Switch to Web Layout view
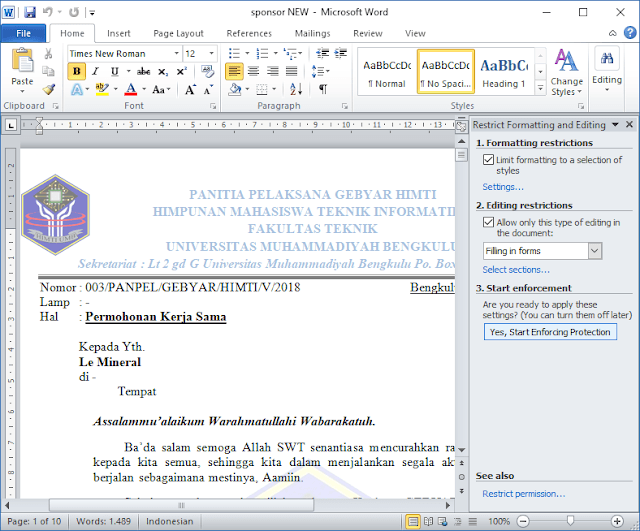 pos(442,521)
